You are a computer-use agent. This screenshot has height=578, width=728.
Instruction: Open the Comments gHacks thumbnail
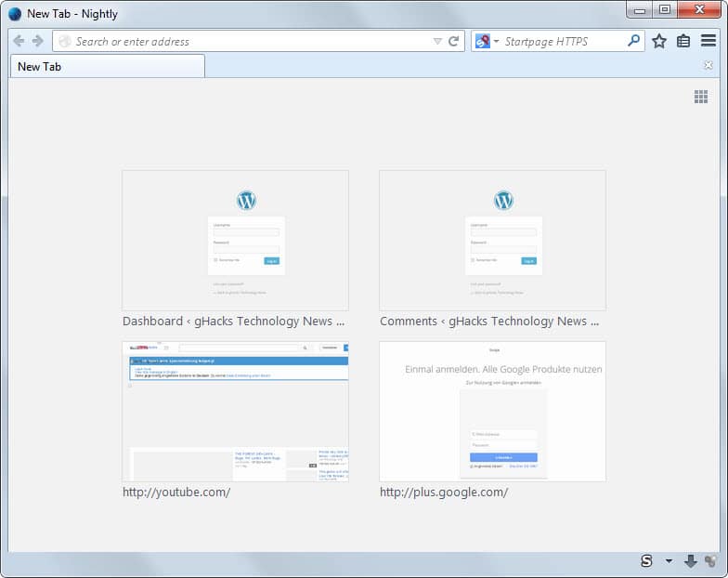tap(492, 240)
